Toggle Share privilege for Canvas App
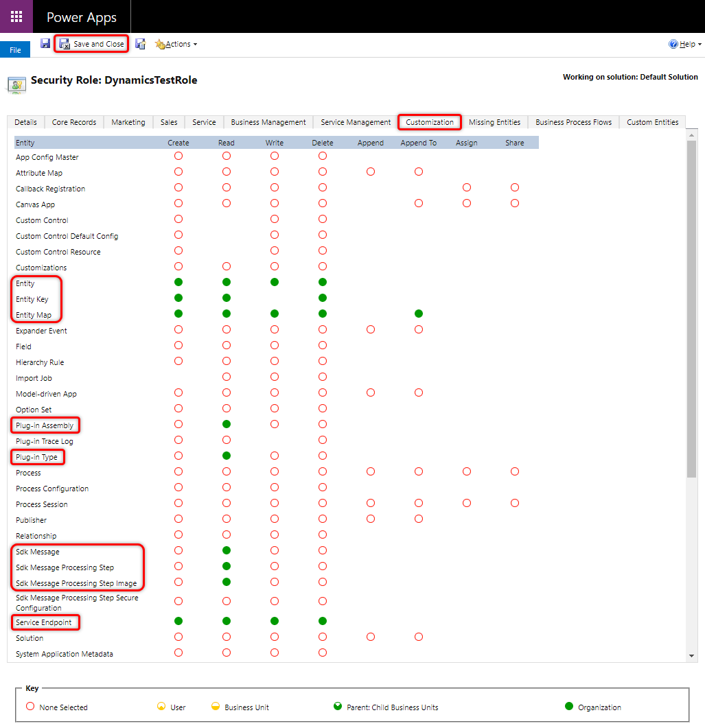The image size is (705, 728). tap(515, 203)
